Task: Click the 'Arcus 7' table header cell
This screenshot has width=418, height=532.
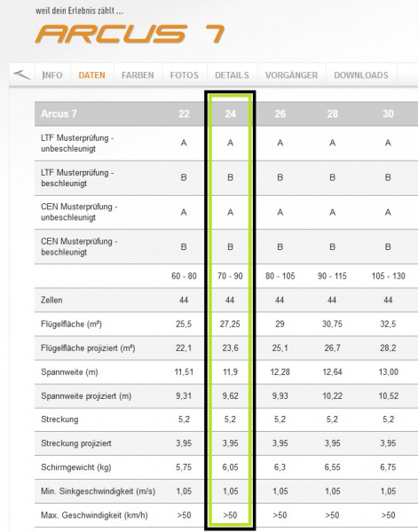Action: click(59, 113)
